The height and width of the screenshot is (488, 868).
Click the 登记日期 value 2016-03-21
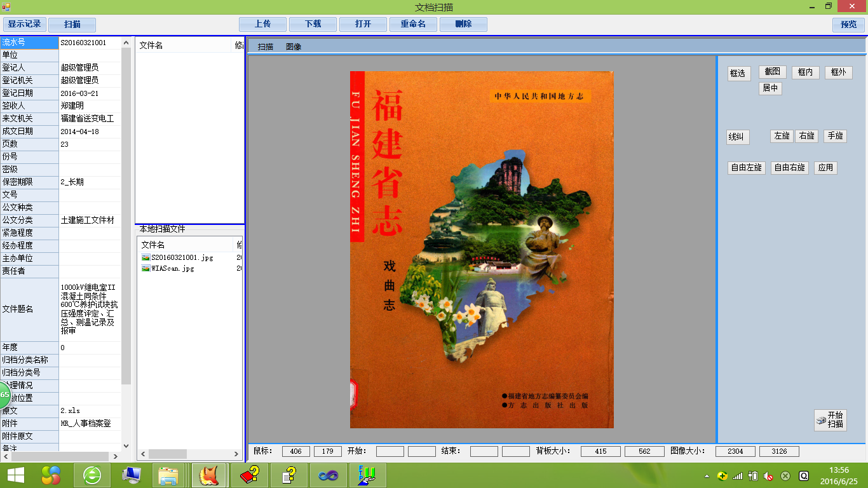point(90,93)
